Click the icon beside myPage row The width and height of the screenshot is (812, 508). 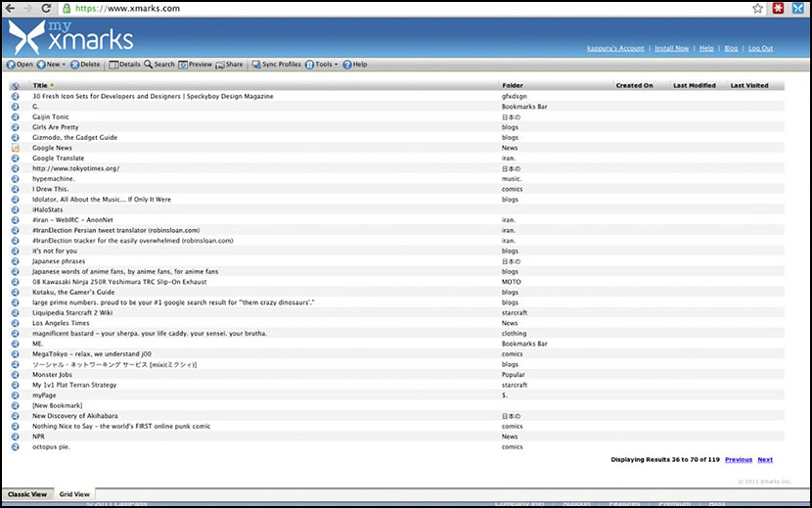pos(15,395)
